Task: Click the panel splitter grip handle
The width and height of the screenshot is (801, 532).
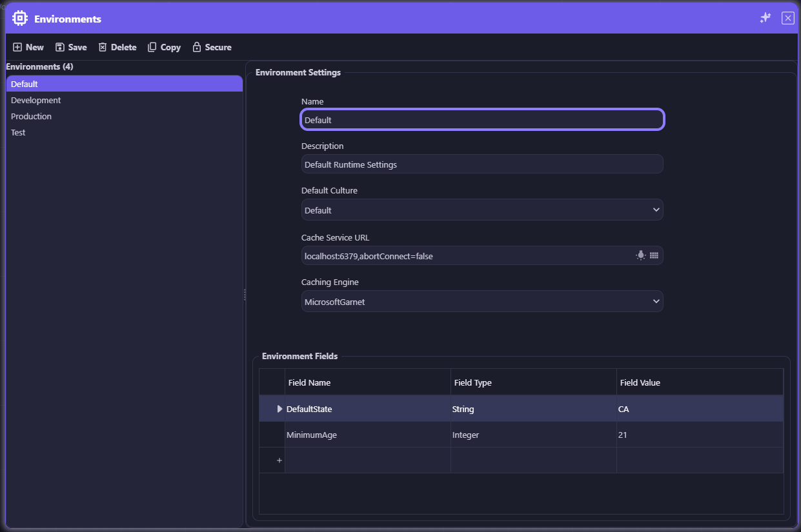Action: click(245, 294)
